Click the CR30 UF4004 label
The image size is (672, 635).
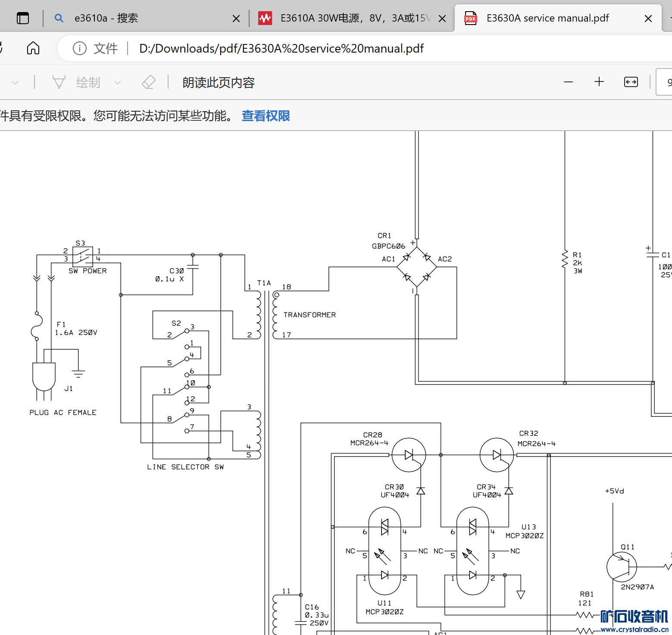(x=395, y=491)
